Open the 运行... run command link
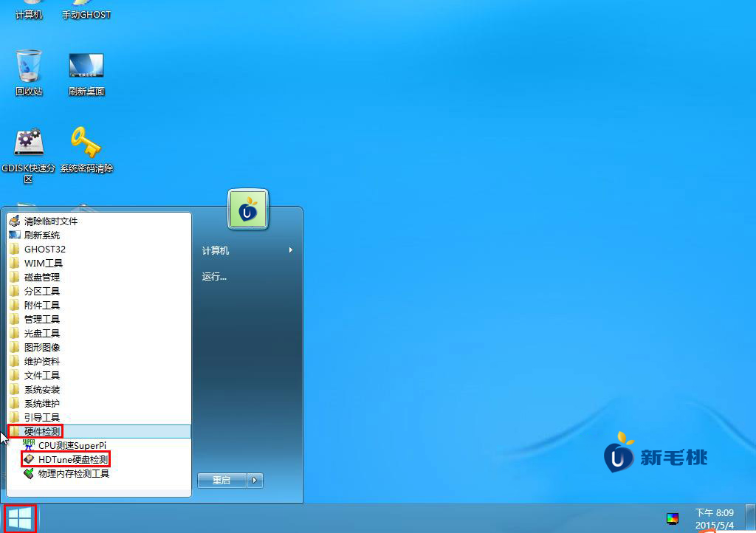Viewport: 756px width, 533px height. point(214,277)
